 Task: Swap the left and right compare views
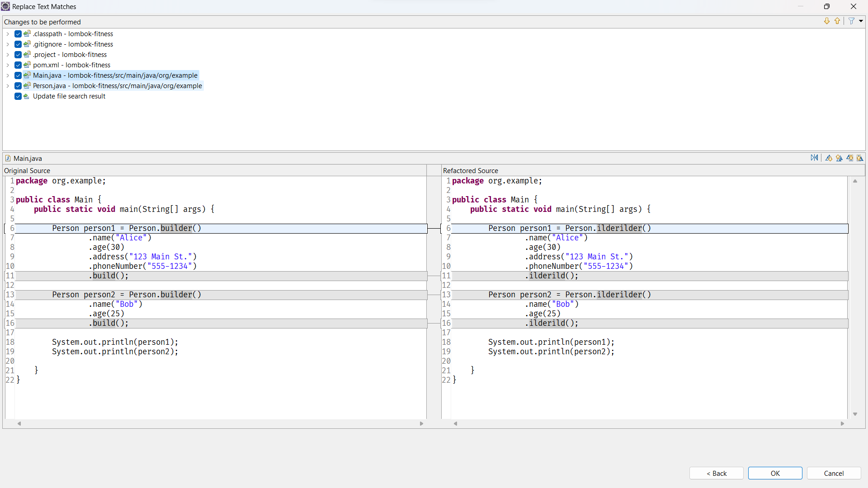click(x=815, y=158)
